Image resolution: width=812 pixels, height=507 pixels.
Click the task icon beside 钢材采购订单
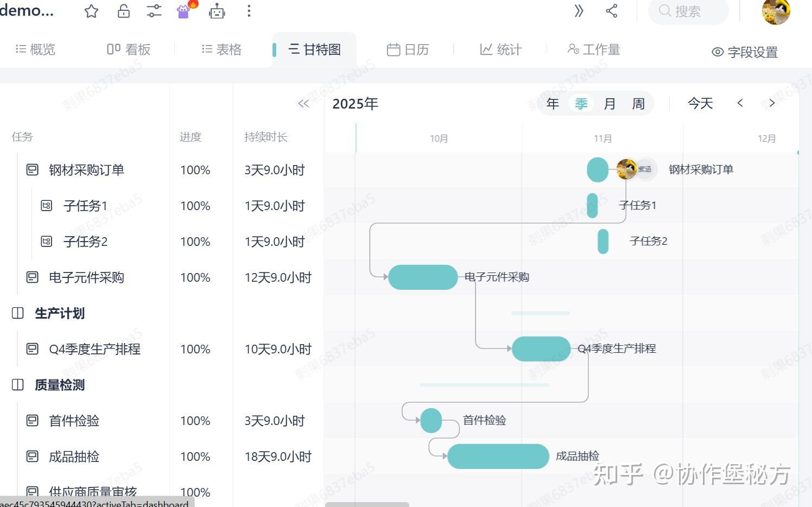(x=33, y=170)
